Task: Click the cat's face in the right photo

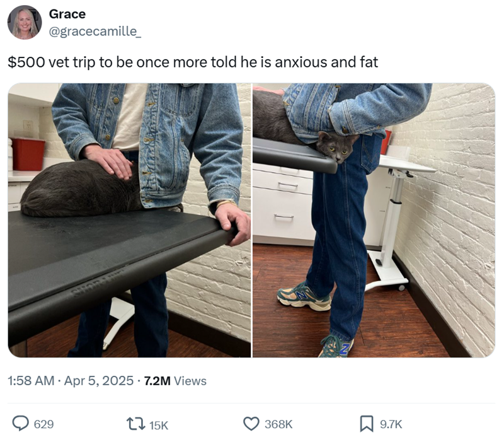Action: (336, 148)
